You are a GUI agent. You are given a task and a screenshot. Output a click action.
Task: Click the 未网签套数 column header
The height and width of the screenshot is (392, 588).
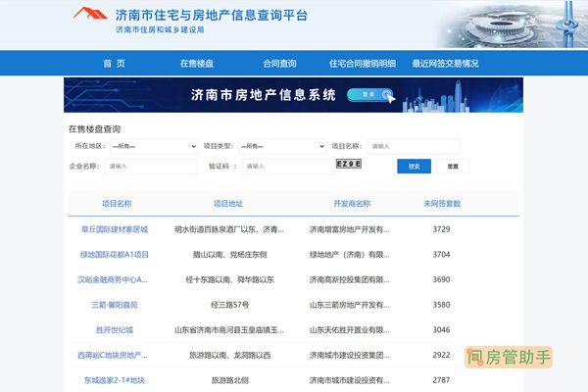pos(442,204)
